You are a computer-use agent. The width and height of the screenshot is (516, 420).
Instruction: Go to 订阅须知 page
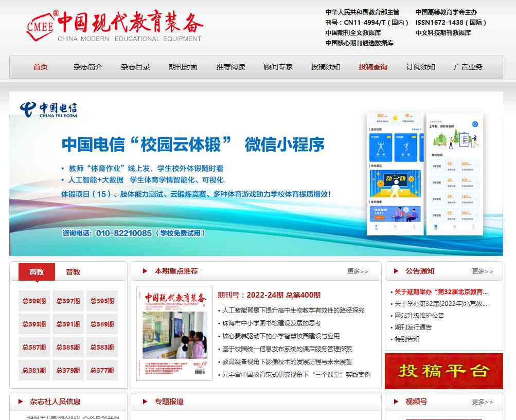(x=420, y=67)
